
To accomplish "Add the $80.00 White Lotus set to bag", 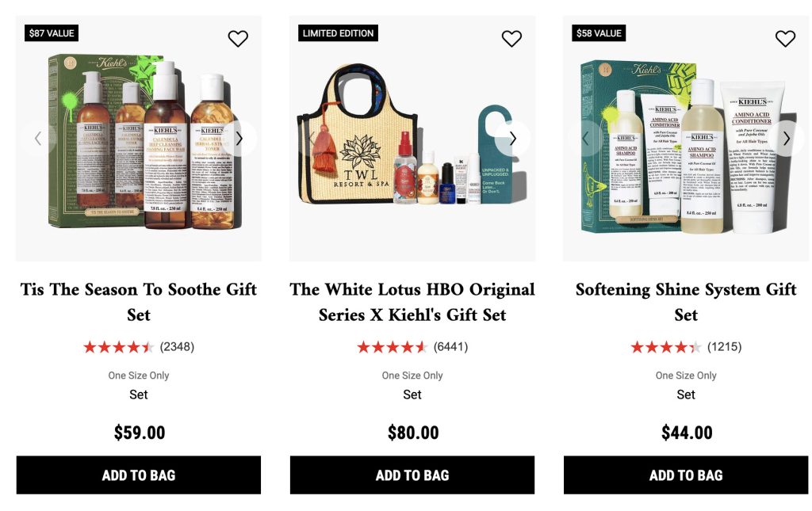I will pos(412,475).
